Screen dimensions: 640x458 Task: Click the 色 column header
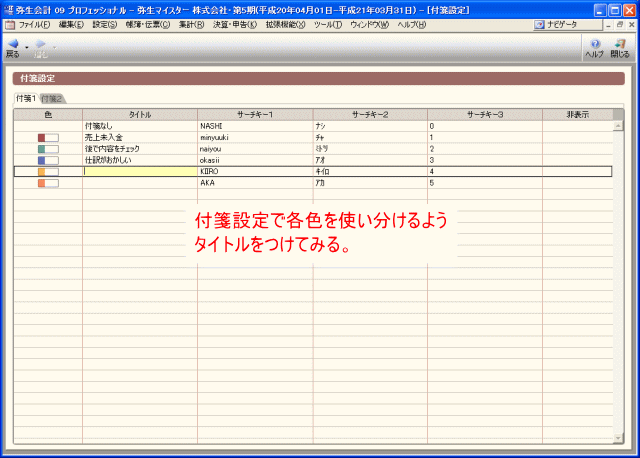tap(48, 115)
